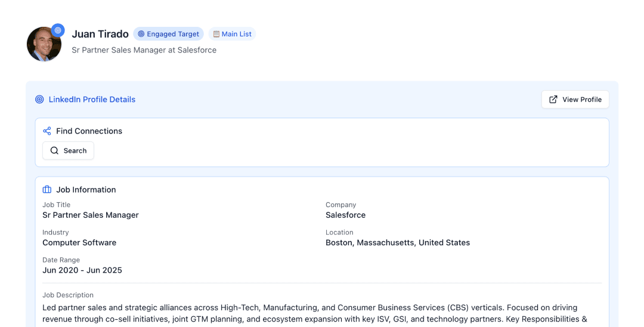Open the Main List tag

pyautogui.click(x=232, y=34)
